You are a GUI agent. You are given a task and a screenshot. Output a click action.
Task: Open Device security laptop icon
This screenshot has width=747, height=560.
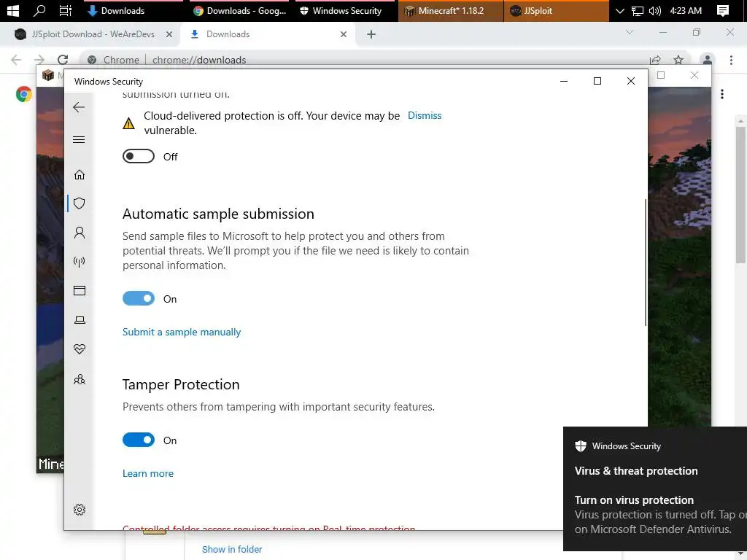80,320
